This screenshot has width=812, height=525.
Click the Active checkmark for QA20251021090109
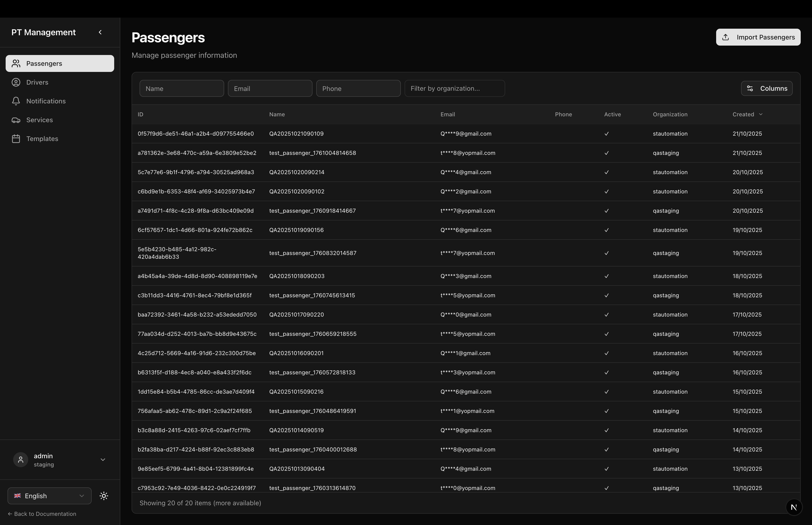coord(606,134)
